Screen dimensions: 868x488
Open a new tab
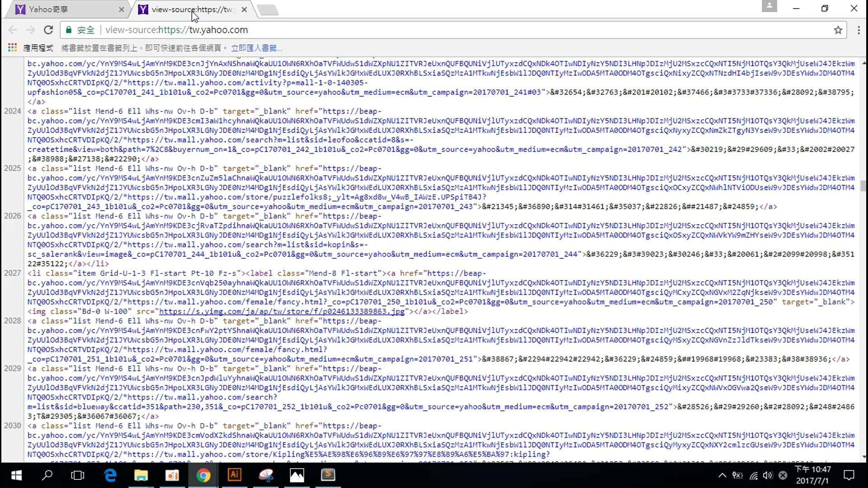coord(268,9)
